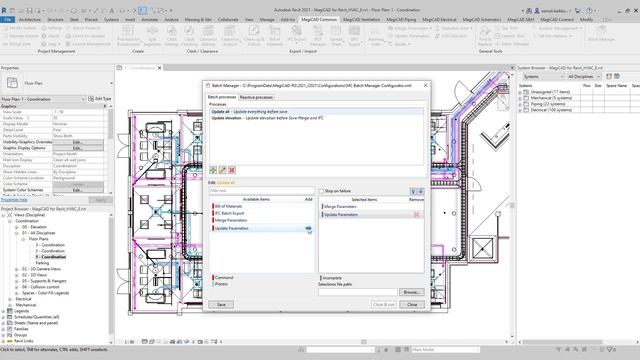
Task: Select 06 - Collision control in browser
Action: tap(40, 287)
